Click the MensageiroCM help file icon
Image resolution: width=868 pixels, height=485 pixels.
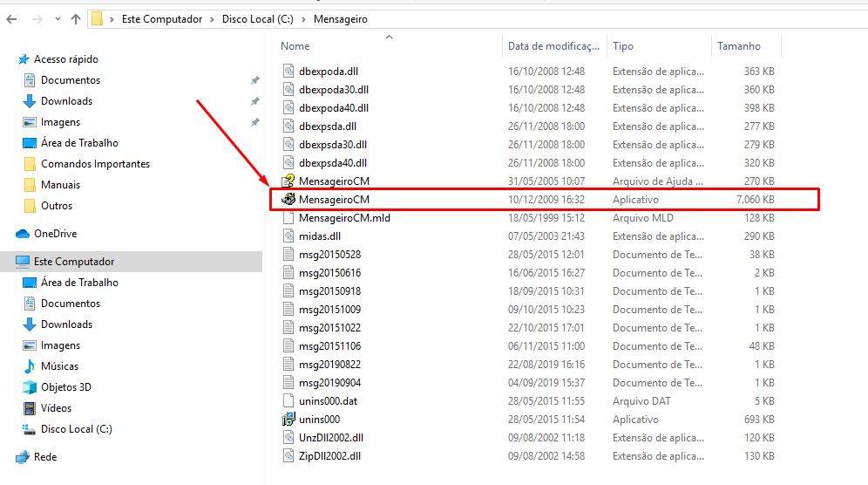tap(288, 181)
